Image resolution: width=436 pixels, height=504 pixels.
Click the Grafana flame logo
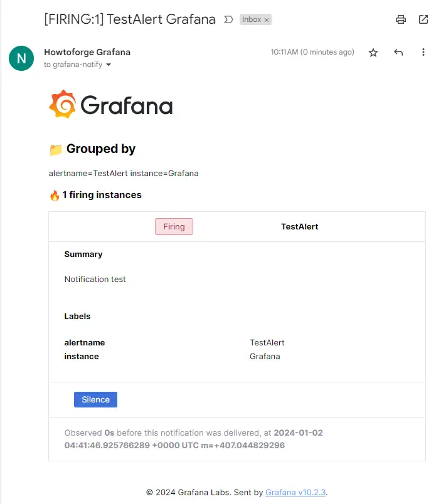pyautogui.click(x=63, y=104)
